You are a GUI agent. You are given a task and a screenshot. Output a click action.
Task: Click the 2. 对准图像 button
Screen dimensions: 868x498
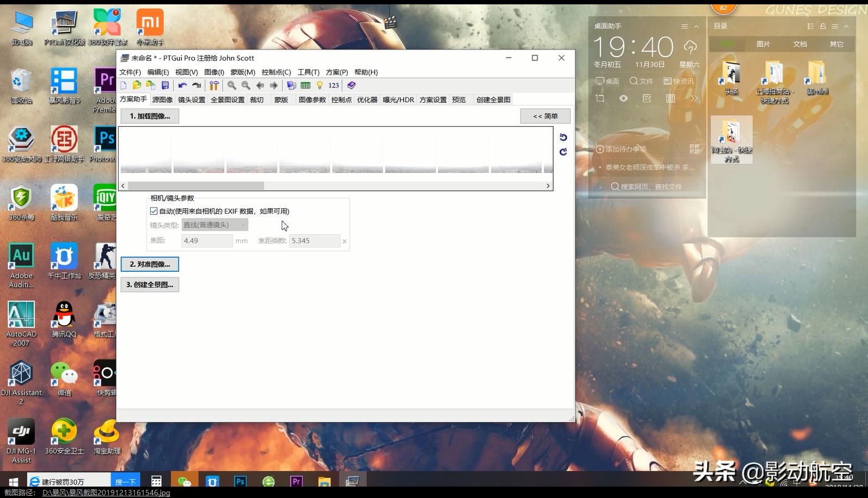pyautogui.click(x=150, y=264)
